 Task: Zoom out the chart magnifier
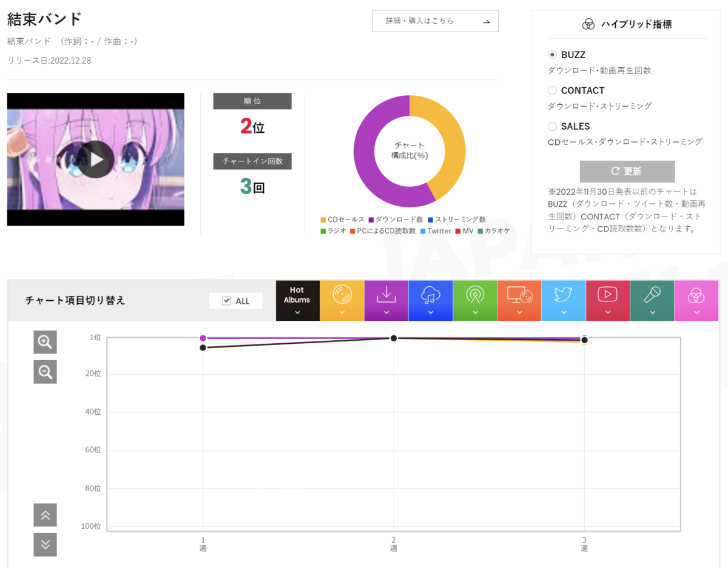click(45, 372)
